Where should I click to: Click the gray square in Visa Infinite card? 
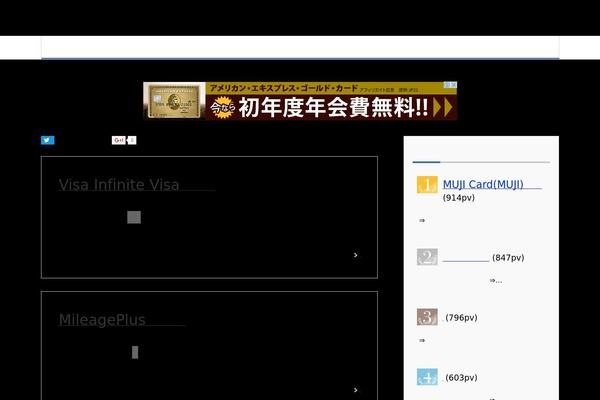(134, 217)
